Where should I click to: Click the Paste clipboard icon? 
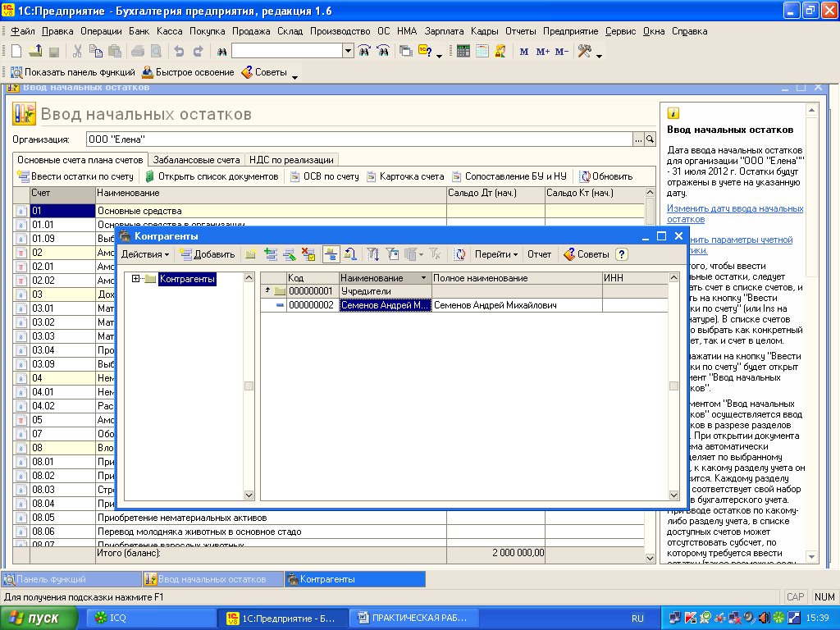coord(115,51)
